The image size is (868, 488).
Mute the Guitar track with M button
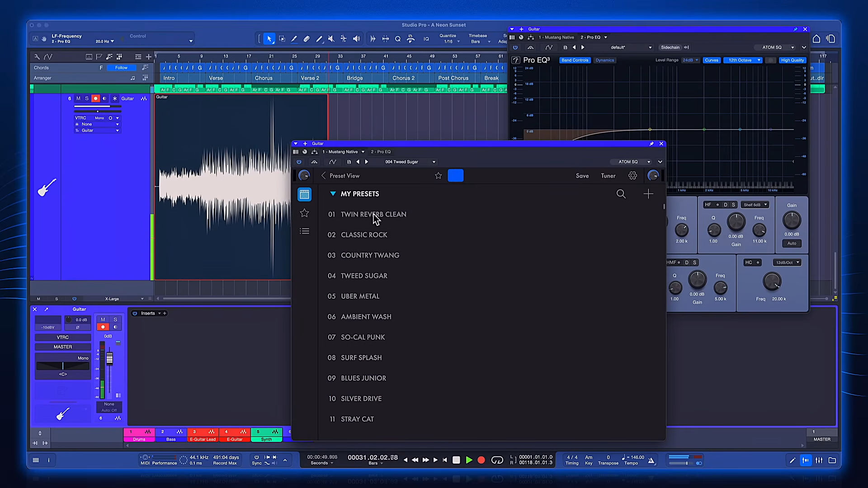point(78,99)
